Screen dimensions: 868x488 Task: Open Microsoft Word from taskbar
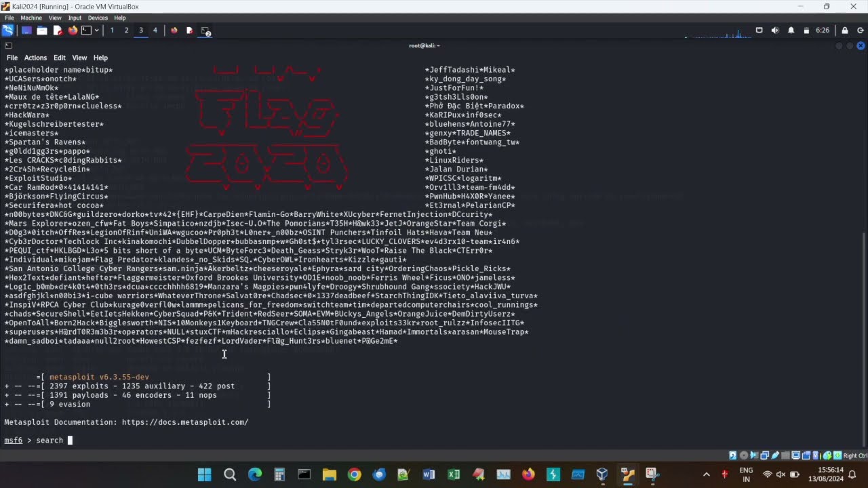(x=429, y=474)
